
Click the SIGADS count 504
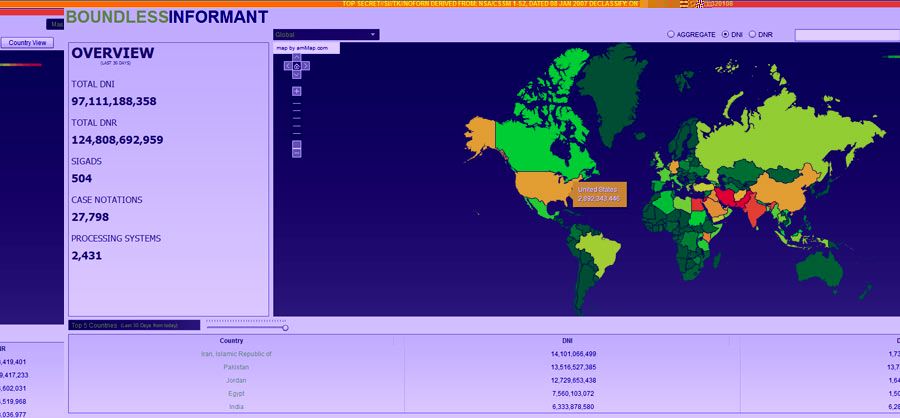point(82,179)
